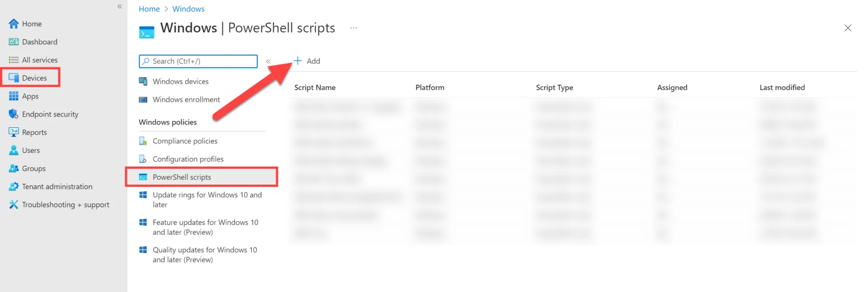Open the ellipsis more options beside the title

tap(354, 28)
